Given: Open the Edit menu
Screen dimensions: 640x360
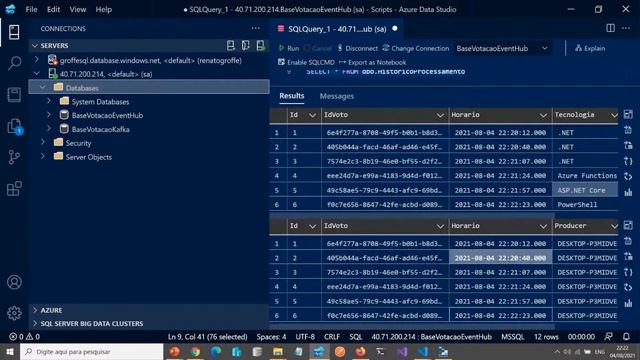Looking at the screenshot, I should 53,9.
